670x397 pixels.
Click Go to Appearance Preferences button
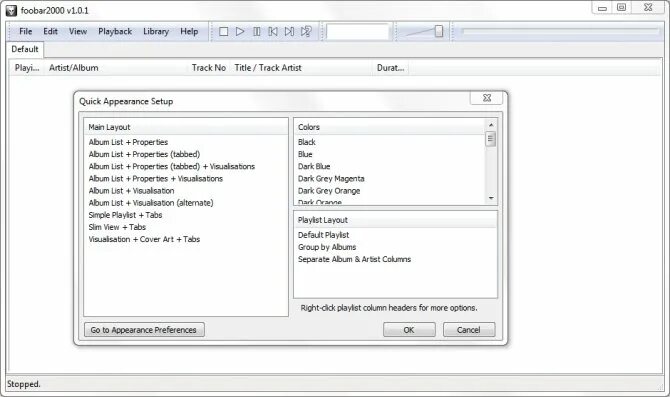point(144,330)
